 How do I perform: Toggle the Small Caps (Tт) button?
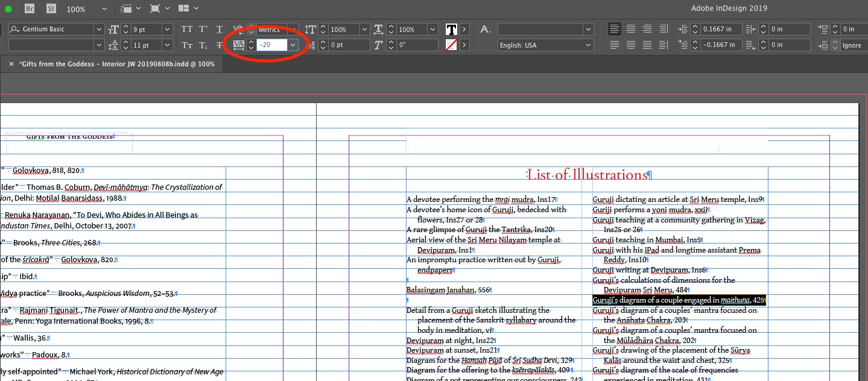(x=187, y=45)
